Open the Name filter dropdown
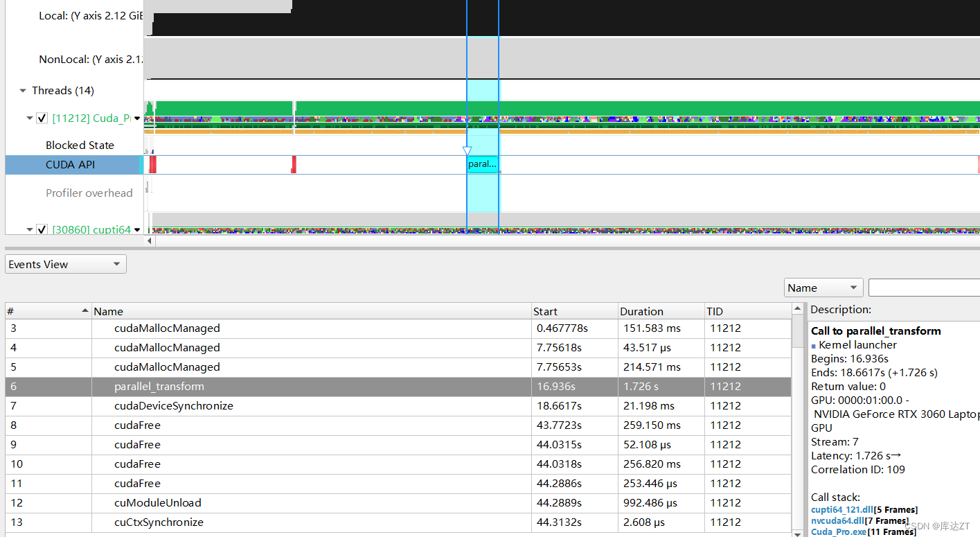Image resolution: width=980 pixels, height=537 pixels. [x=823, y=288]
